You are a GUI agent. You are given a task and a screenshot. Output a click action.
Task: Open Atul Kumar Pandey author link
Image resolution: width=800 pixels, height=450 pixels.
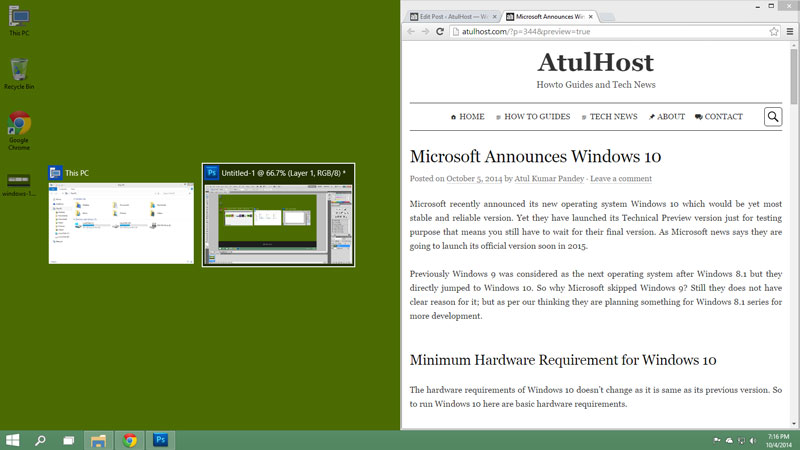pos(549,179)
